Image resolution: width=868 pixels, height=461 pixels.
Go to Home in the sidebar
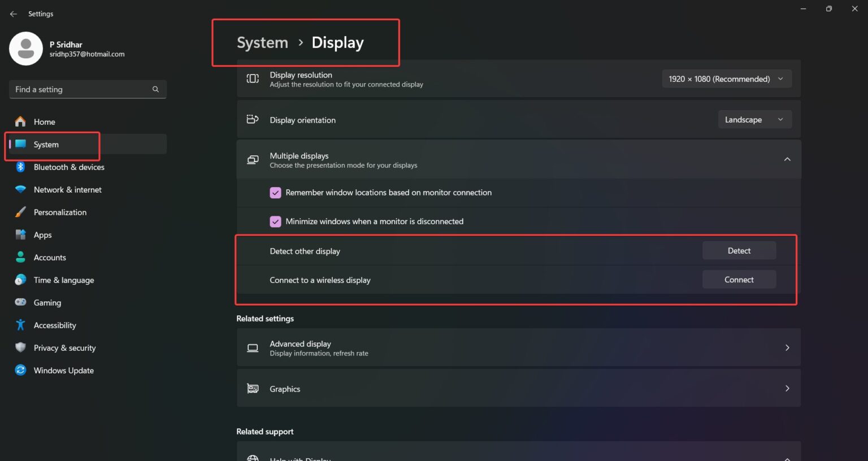[x=44, y=121]
